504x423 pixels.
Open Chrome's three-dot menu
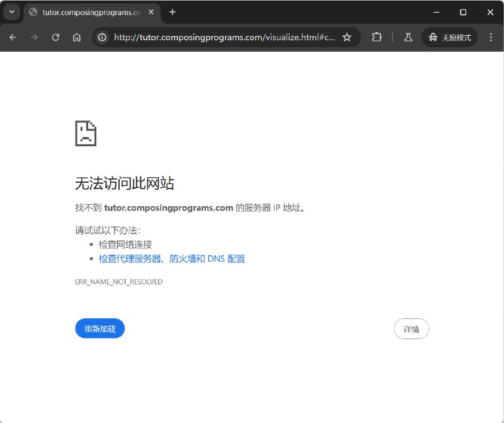point(491,37)
